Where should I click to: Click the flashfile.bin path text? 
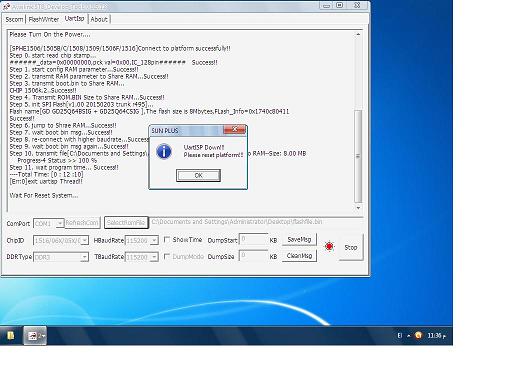click(237, 222)
